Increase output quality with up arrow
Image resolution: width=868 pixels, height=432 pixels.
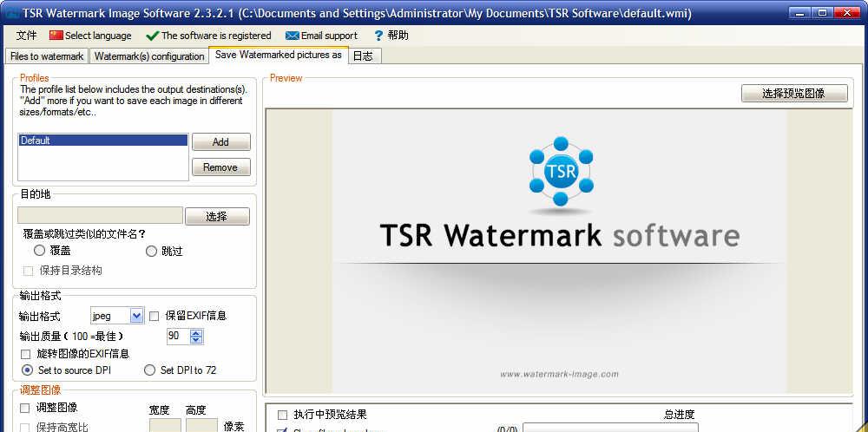pos(196,333)
